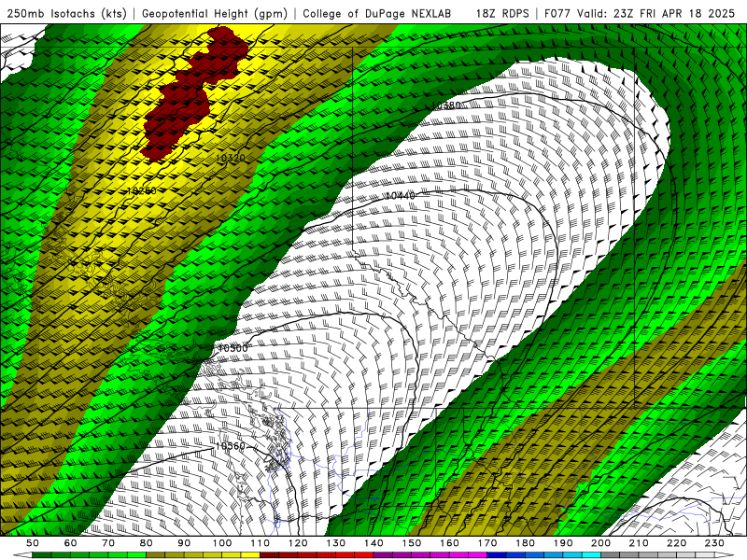The image size is (747, 560).
Task: Click the '100' color scale label
Action: tap(222, 543)
